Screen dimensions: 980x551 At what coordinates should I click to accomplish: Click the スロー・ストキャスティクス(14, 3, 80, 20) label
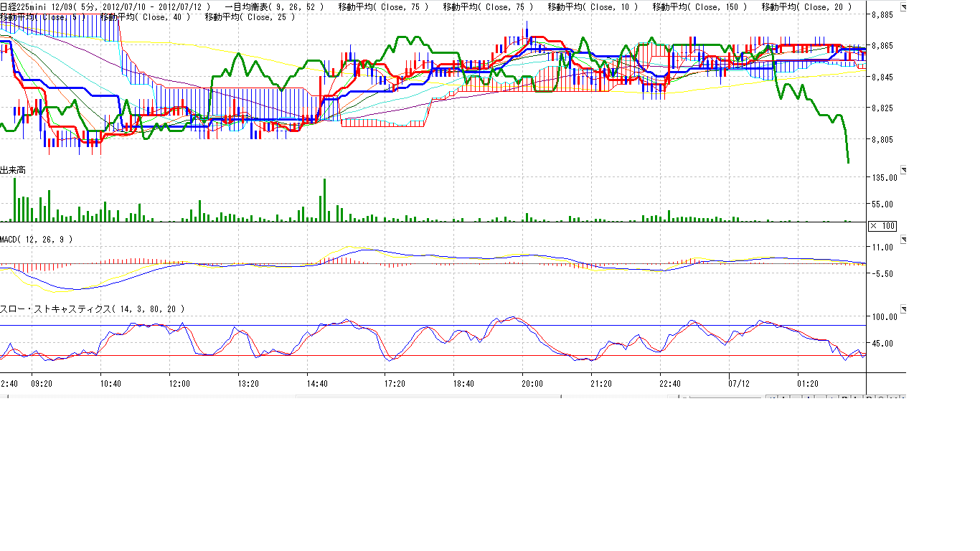click(92, 309)
